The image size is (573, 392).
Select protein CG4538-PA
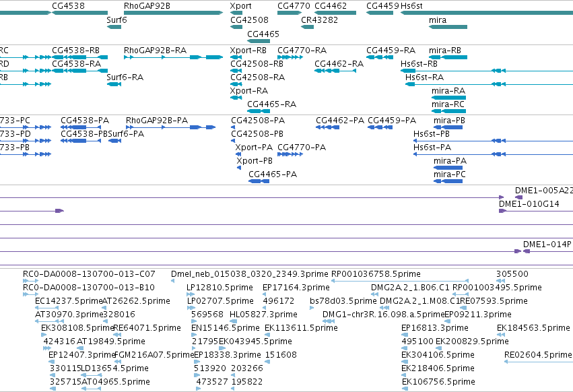pos(85,121)
